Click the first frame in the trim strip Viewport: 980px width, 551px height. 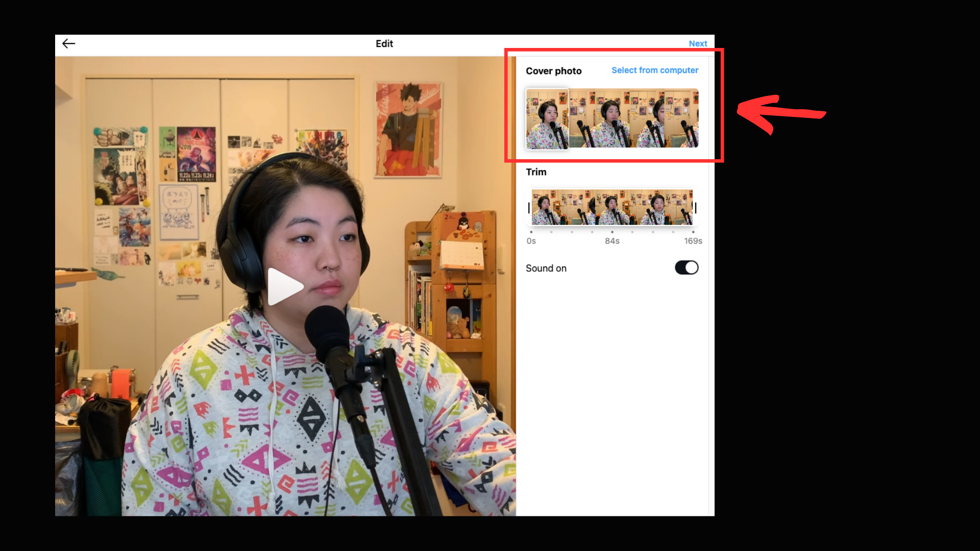546,208
